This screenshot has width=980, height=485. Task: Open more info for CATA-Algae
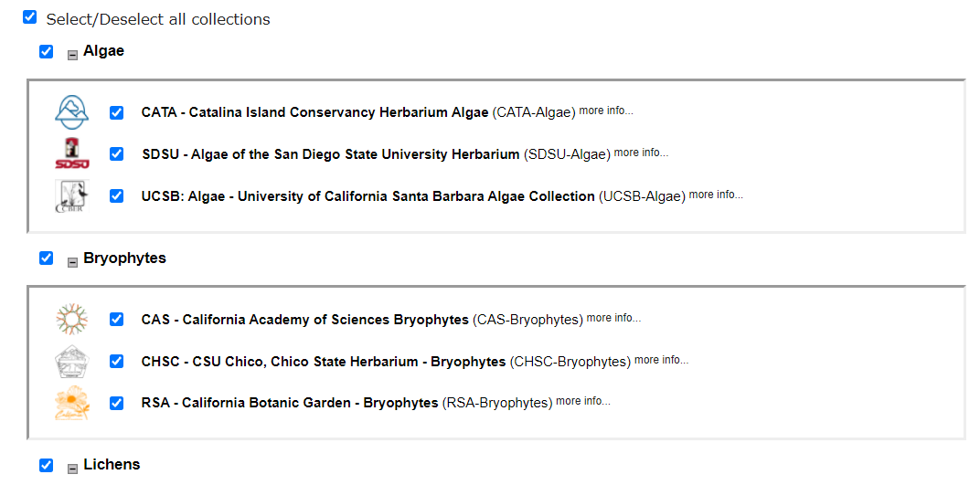click(x=606, y=111)
